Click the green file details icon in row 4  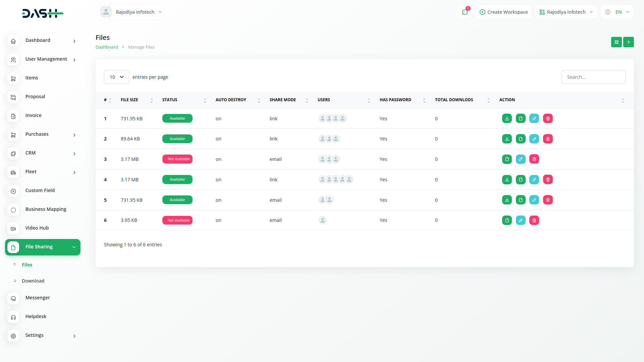pos(521,180)
